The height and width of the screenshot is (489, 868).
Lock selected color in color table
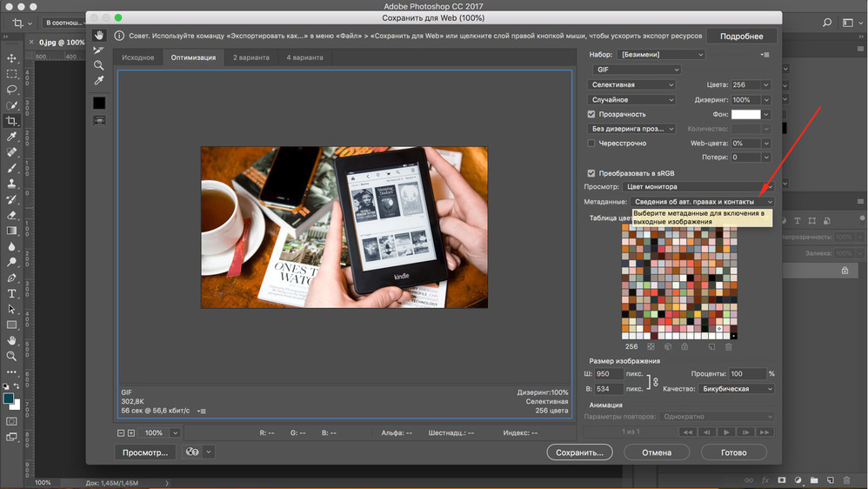pos(684,346)
